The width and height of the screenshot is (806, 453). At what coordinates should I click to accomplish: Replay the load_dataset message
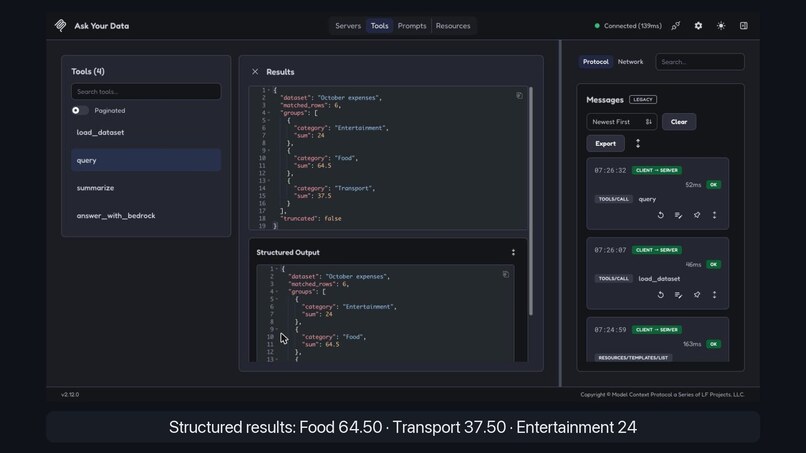point(661,295)
